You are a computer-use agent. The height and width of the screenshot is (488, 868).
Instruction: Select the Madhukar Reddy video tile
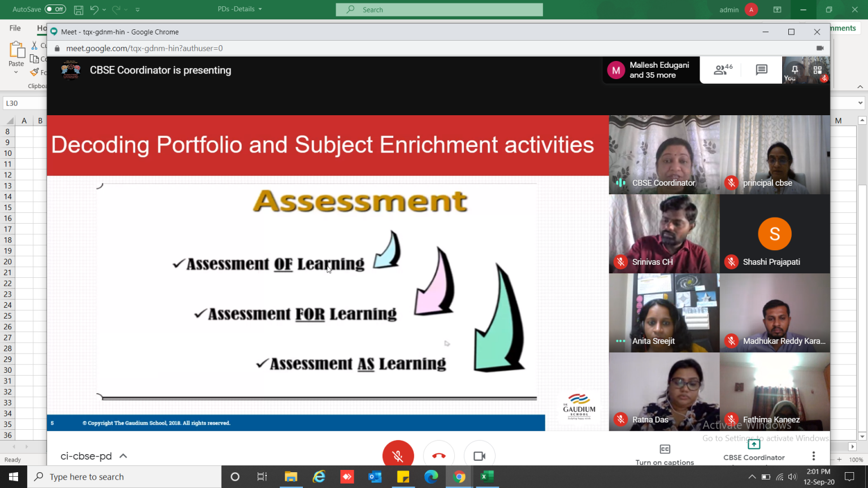pos(775,313)
